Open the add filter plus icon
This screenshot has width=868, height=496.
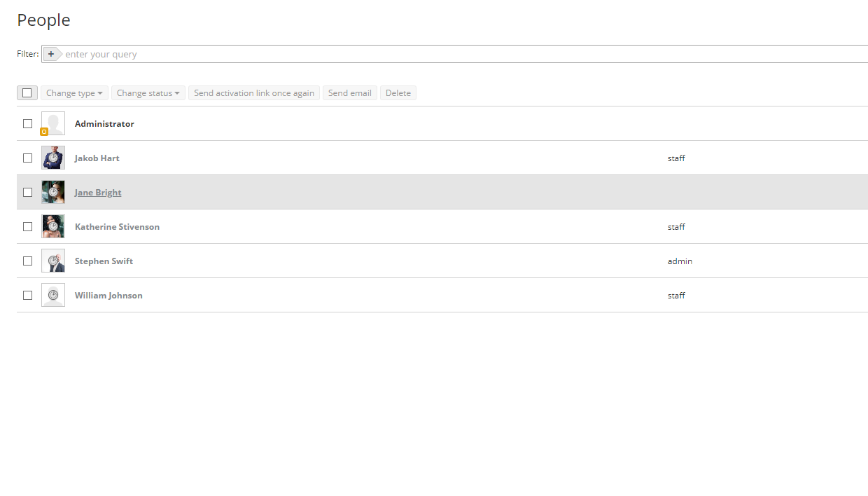point(52,53)
